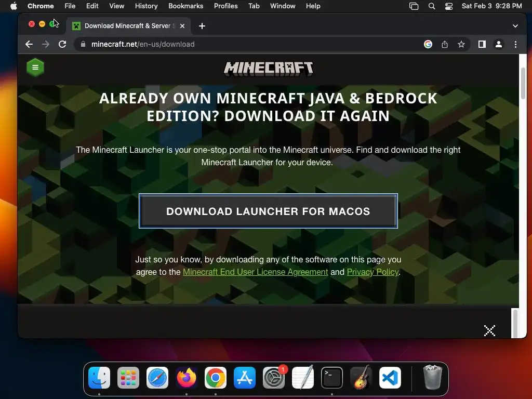
Task: Click the Google icon in the address bar
Action: coord(428,44)
